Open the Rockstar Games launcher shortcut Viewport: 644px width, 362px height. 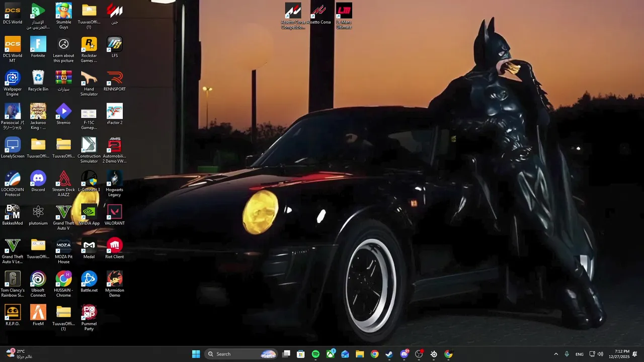[x=89, y=49]
